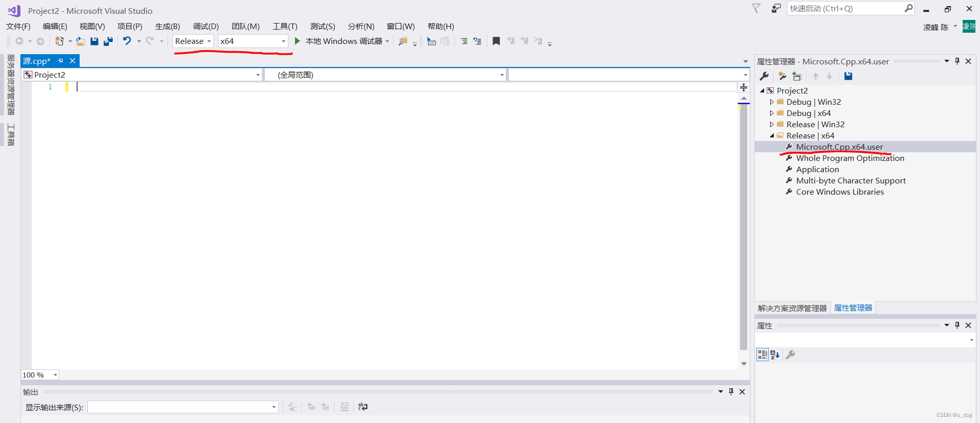Image resolution: width=980 pixels, height=423 pixels.
Task: Open the Project2 scope dropdown in editor
Action: 142,75
